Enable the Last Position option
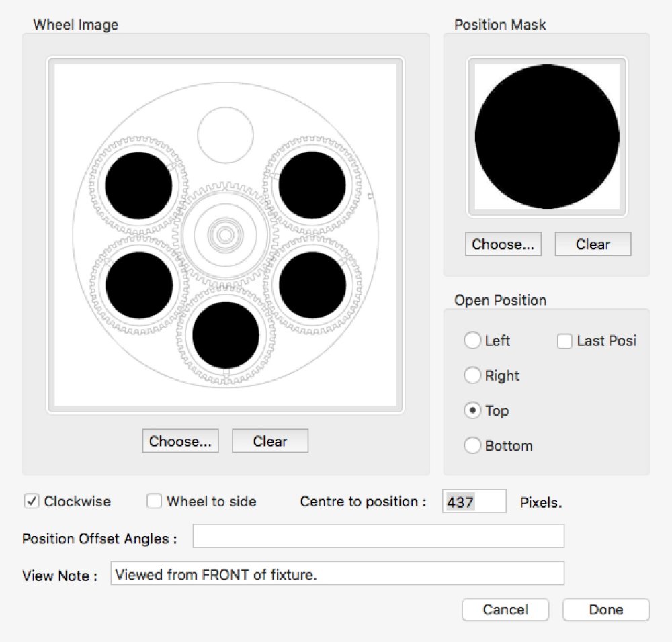This screenshot has height=642, width=672. (x=564, y=341)
